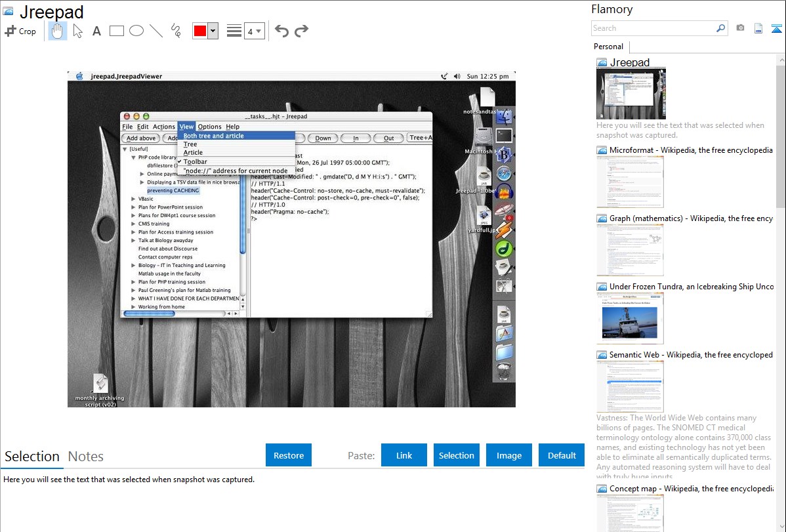This screenshot has width=786, height=532.
Task: Click the Paste Link button
Action: [404, 455]
